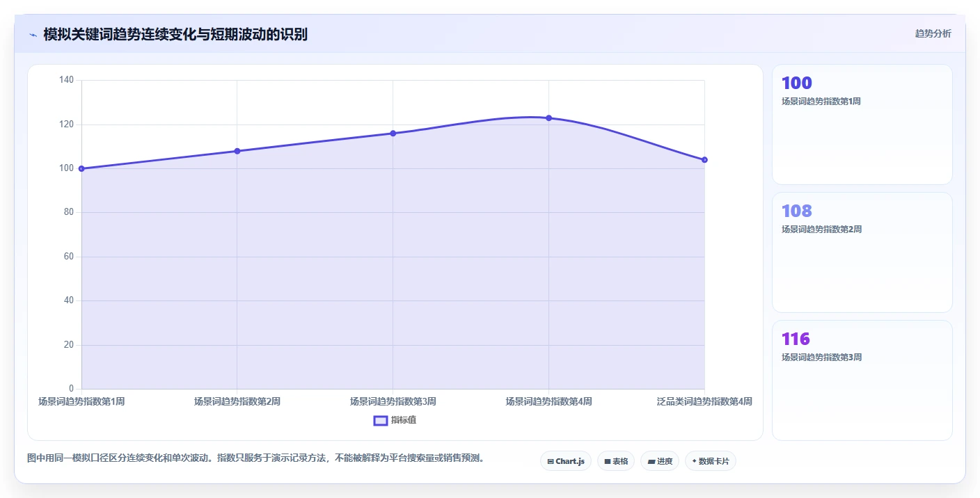The height and width of the screenshot is (498, 980).
Task: Click the footnote text below the chart
Action: (x=255, y=458)
